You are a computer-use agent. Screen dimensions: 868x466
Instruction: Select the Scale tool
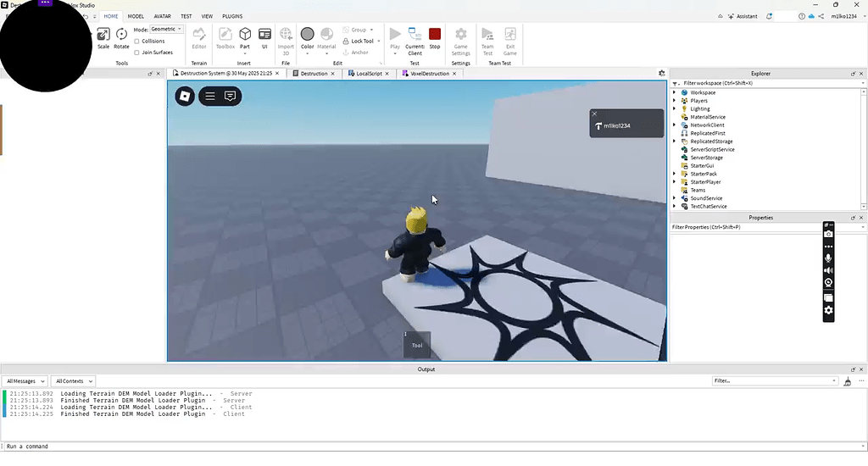(x=103, y=38)
